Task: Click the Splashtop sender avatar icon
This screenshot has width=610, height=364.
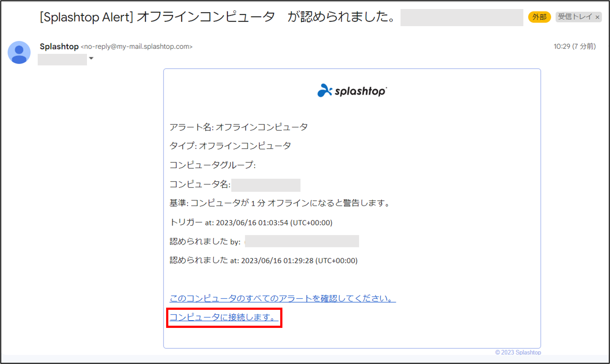Action: click(x=19, y=52)
